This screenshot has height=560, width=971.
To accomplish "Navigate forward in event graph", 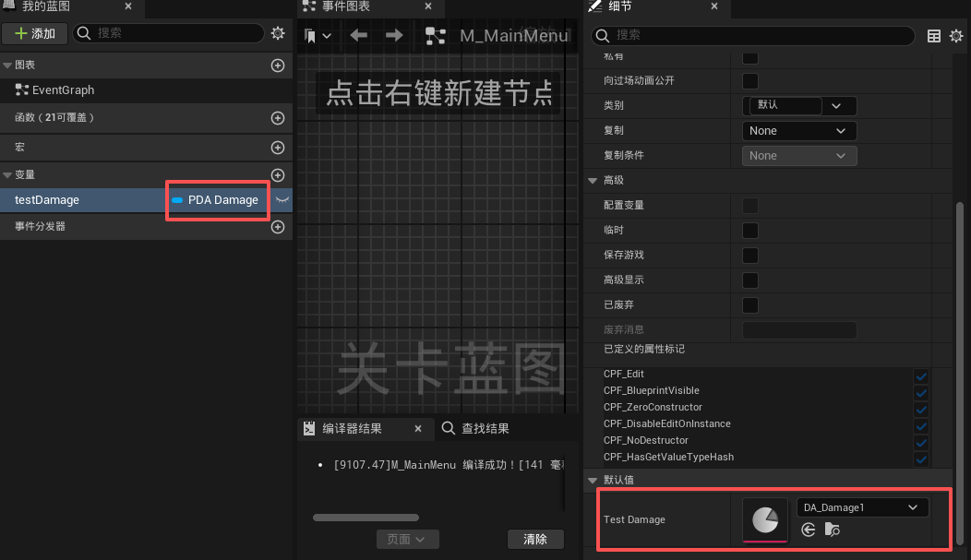I will coord(394,36).
